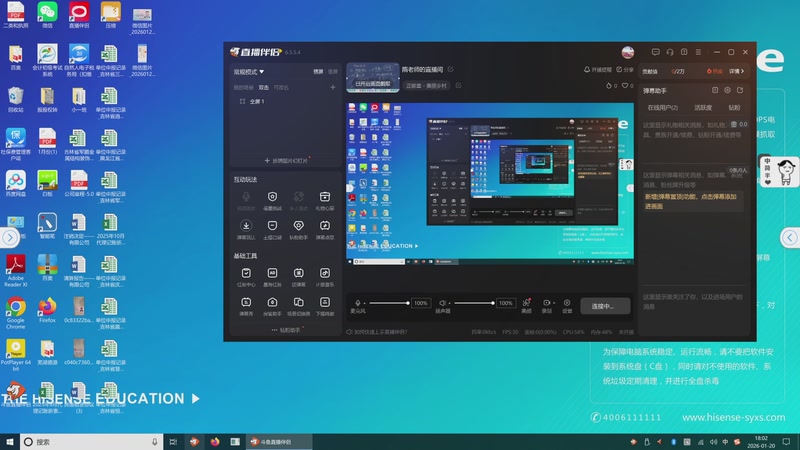This screenshot has height=450, width=800.
Task: Click the icon left of hamburger menu
Action: [x=684, y=52]
